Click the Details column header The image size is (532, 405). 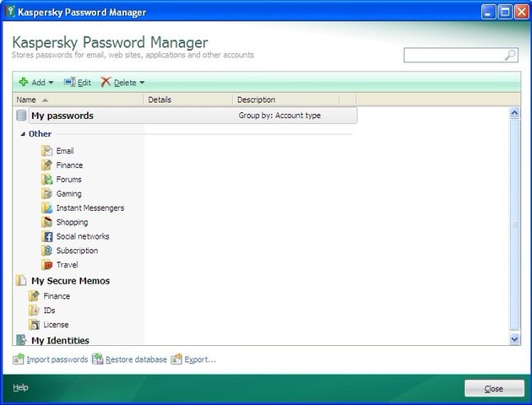click(188, 100)
